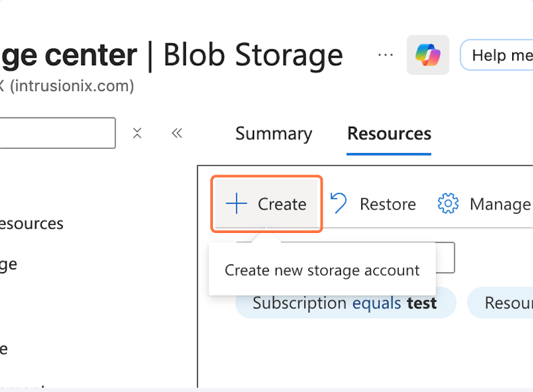Viewport: 533px width, 392px height.
Task: Click the Restore button text
Action: tap(387, 204)
